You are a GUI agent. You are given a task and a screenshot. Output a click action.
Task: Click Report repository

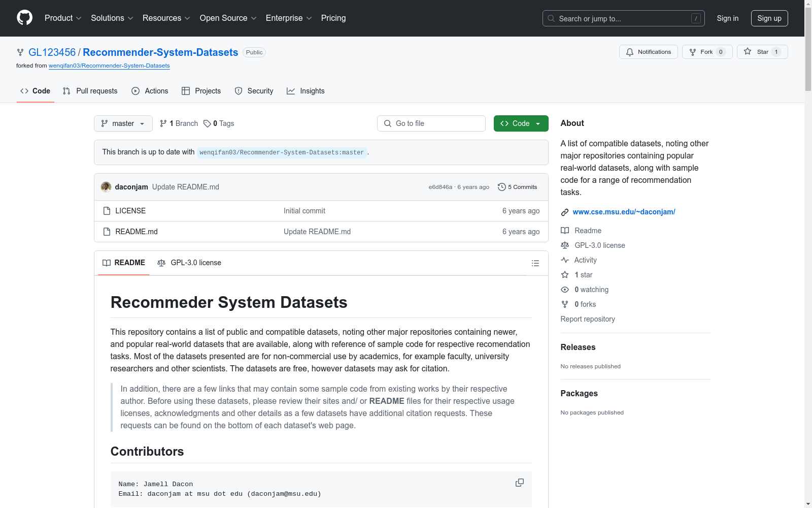coord(588,319)
